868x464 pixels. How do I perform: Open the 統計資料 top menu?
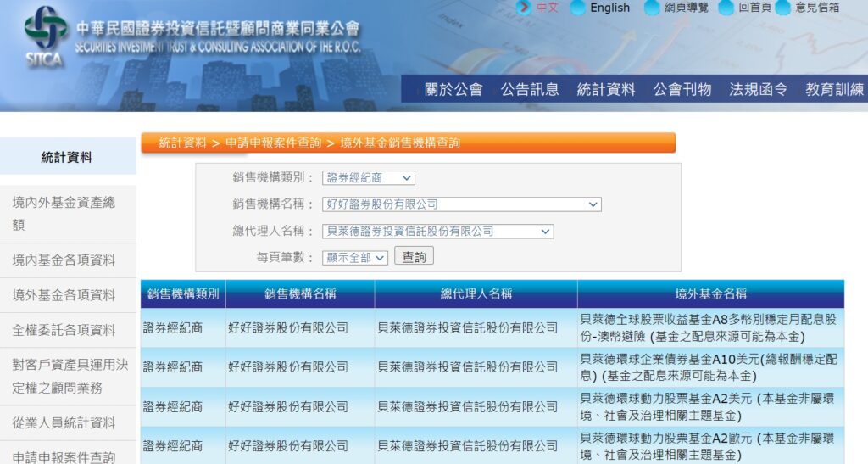[605, 89]
